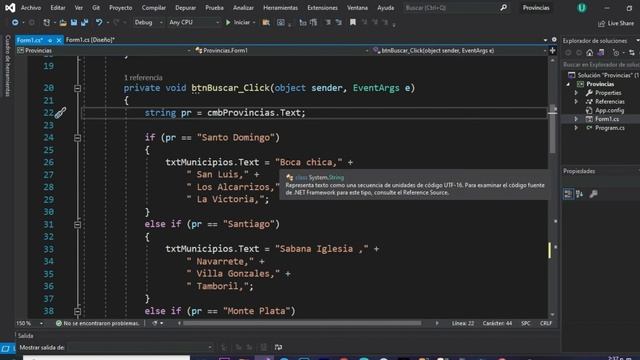Open the Editar menu
The image size is (640, 360).
pyautogui.click(x=58, y=7)
